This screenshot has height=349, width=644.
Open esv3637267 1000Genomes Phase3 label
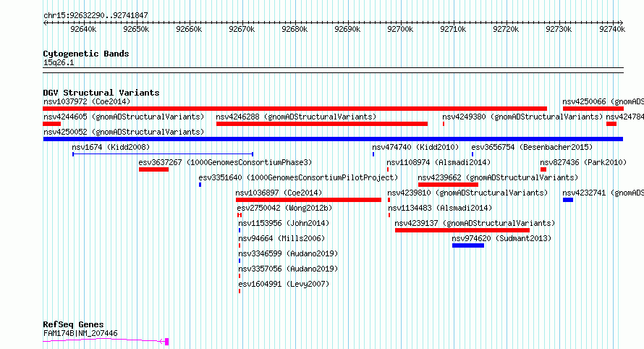click(226, 162)
